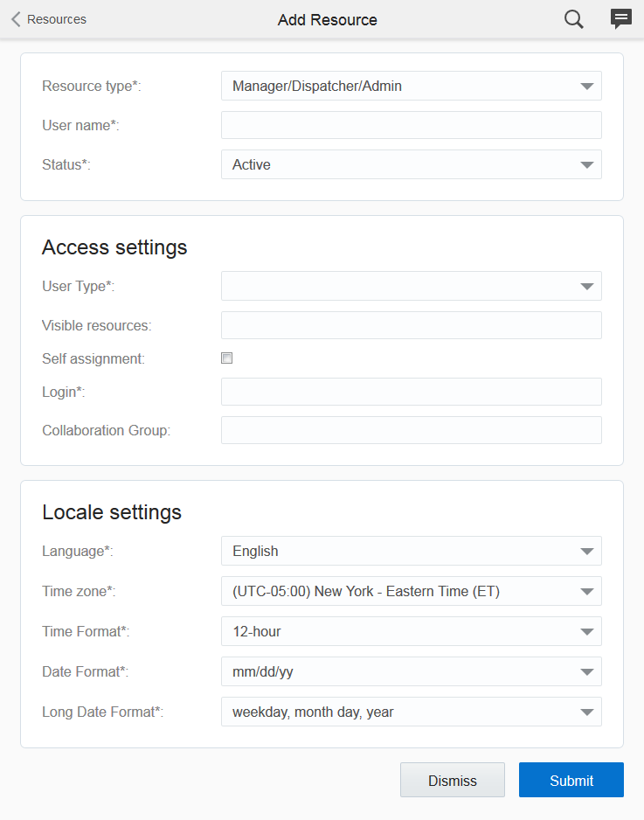The image size is (644, 820).
Task: Click the Add Resource page title
Action: coord(328,20)
